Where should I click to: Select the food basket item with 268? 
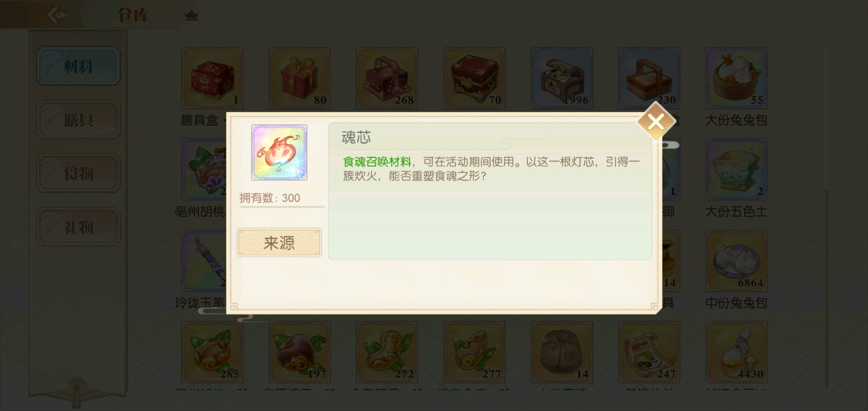click(x=387, y=78)
